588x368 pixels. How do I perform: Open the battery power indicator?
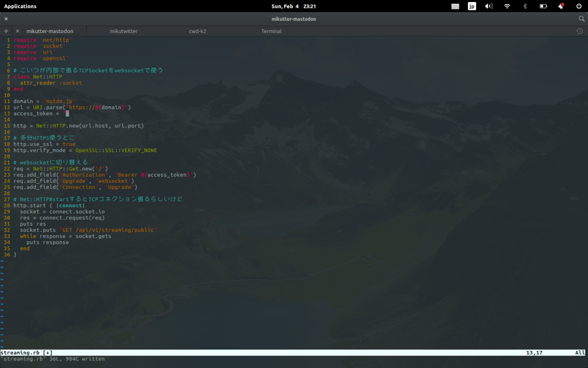(x=543, y=6)
